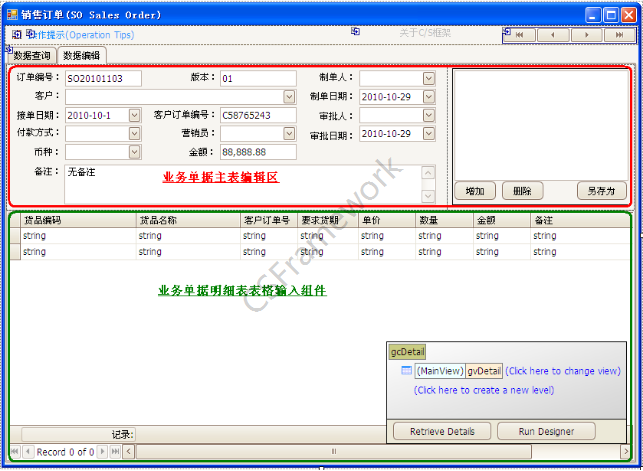Open 关于C/S框架 menu item

425,33
